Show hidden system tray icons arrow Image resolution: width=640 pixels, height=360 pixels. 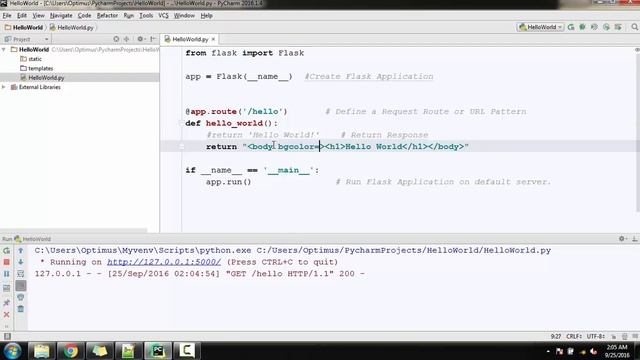[548, 351]
